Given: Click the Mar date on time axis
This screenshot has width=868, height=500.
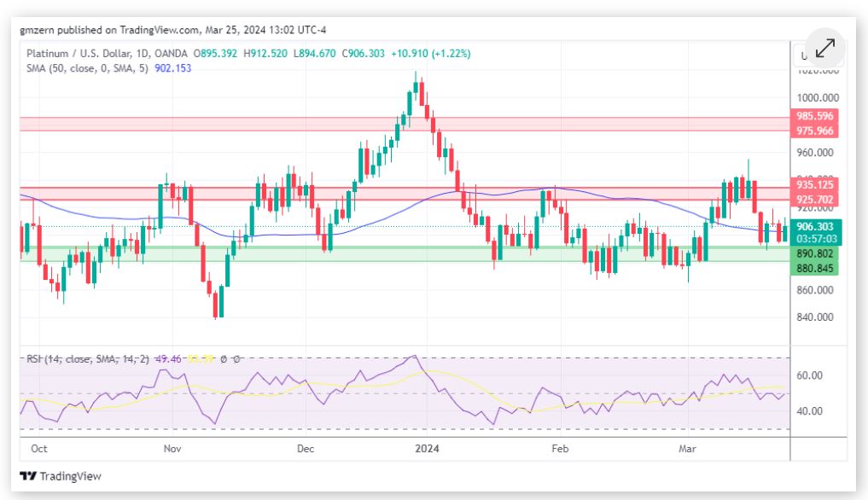Looking at the screenshot, I should (689, 448).
